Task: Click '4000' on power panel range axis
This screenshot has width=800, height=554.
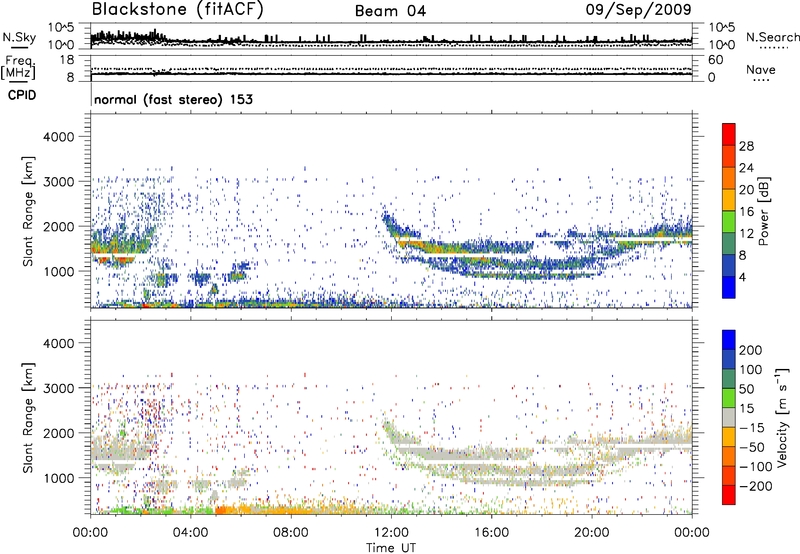Action: [58, 137]
